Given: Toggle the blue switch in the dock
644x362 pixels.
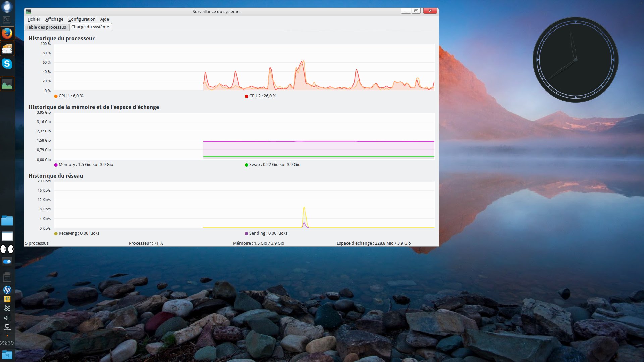Looking at the screenshot, I should pos(7,262).
